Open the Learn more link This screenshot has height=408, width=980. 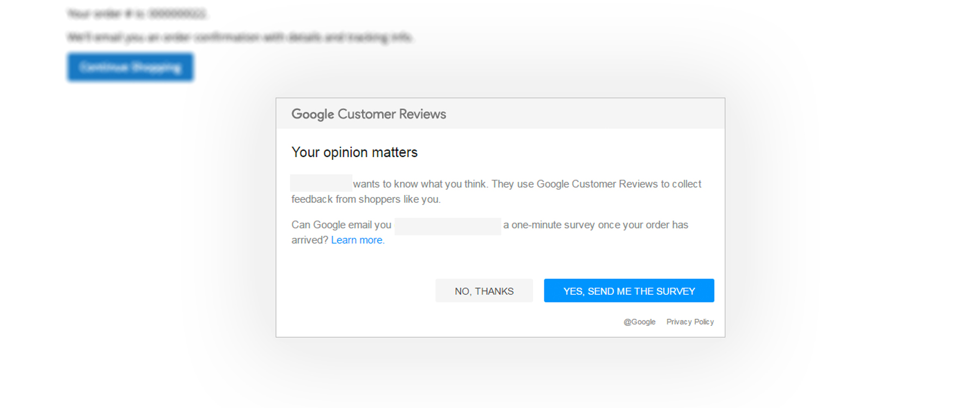tap(357, 240)
